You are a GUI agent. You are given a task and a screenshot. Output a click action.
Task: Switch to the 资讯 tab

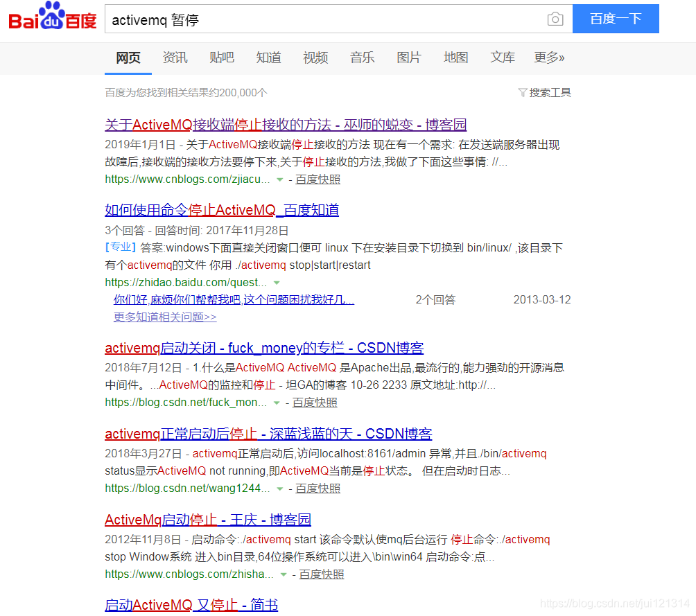[175, 58]
